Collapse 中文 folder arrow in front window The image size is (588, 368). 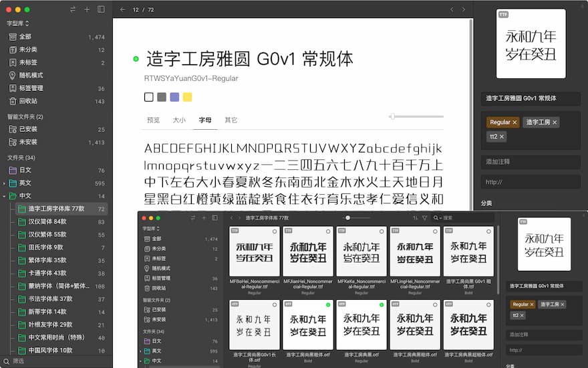point(140,361)
